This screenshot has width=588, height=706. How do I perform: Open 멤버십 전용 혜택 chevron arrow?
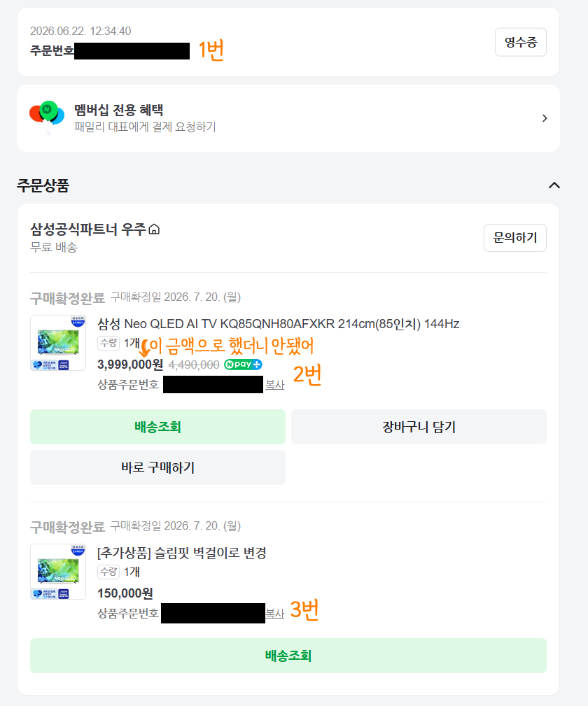click(545, 118)
